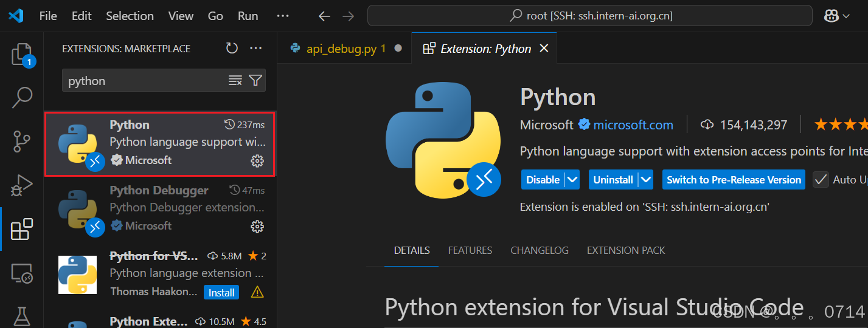Open the Run menu
The height and width of the screenshot is (328, 868).
(x=248, y=16)
